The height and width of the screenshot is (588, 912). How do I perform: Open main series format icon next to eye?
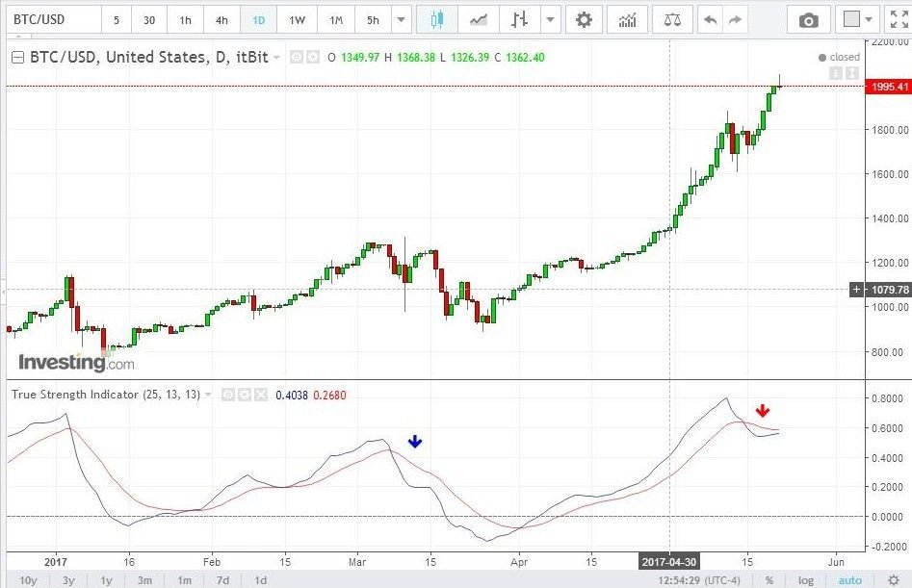pos(313,57)
